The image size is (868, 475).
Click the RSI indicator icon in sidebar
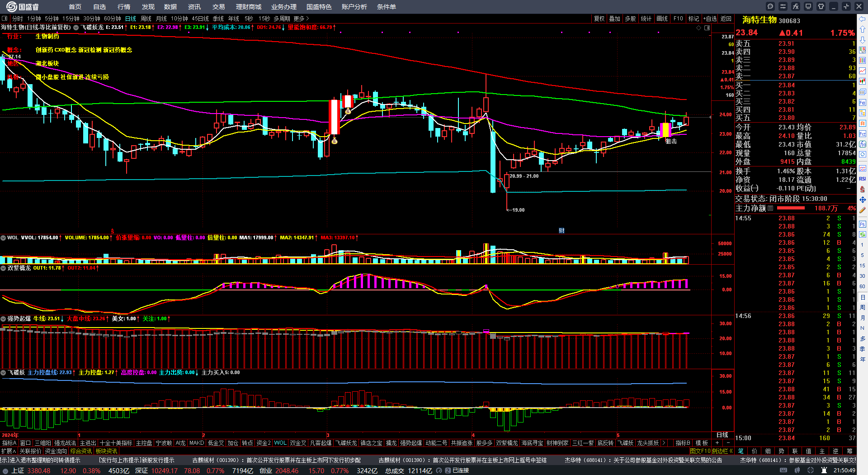[x=863, y=179]
